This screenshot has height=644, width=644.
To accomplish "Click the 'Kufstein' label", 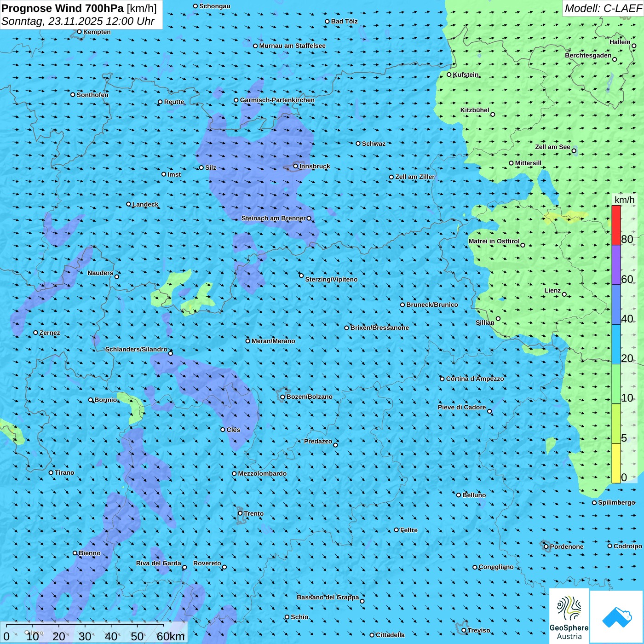I will click(x=466, y=75).
